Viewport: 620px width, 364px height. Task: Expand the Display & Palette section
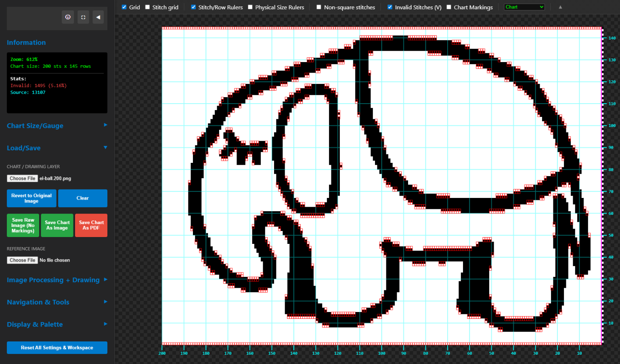coord(57,324)
